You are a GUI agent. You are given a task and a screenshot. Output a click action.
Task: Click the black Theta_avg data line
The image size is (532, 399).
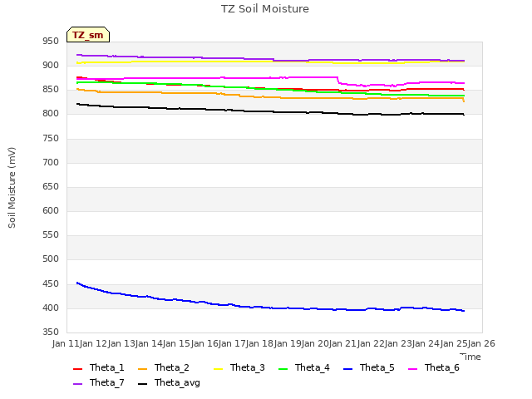point(272,111)
